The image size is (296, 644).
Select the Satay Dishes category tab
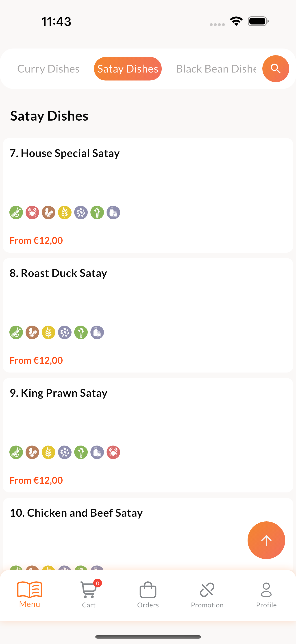click(128, 69)
